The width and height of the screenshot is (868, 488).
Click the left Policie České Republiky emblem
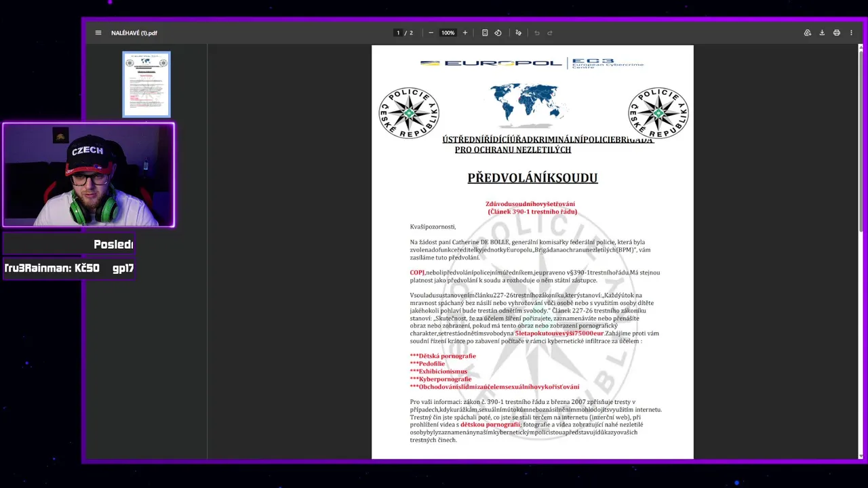tap(409, 113)
